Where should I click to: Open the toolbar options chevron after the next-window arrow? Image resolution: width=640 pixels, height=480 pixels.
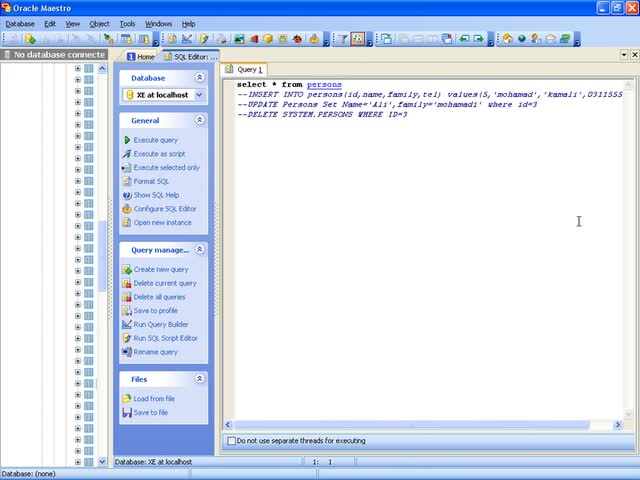click(491, 40)
